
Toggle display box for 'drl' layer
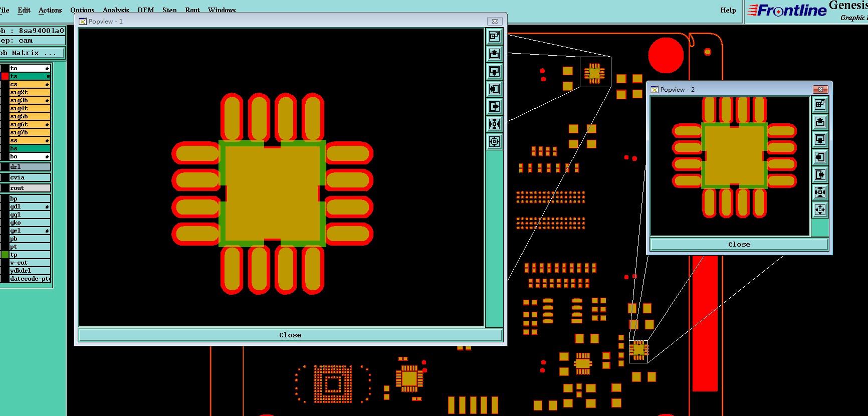(5, 167)
